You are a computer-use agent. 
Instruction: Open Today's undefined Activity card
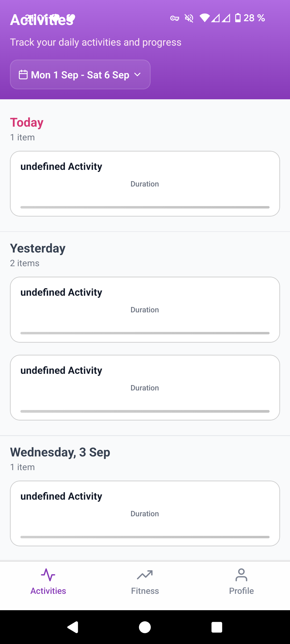pyautogui.click(x=145, y=184)
